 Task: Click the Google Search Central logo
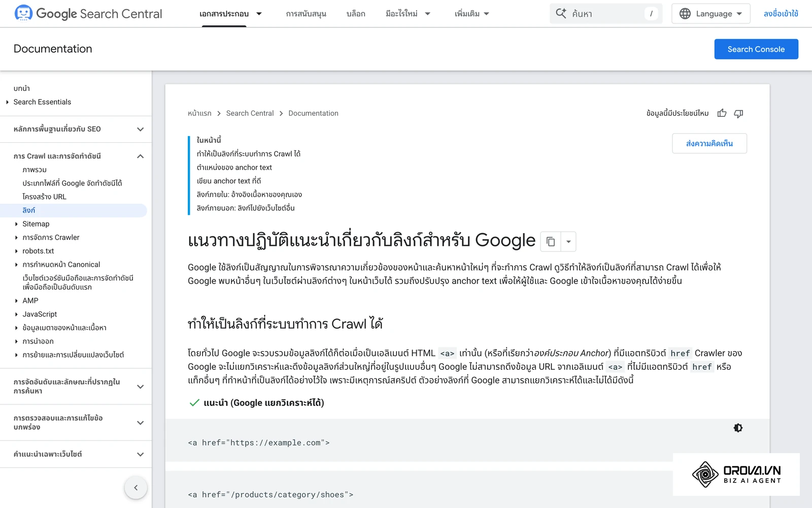[88, 13]
